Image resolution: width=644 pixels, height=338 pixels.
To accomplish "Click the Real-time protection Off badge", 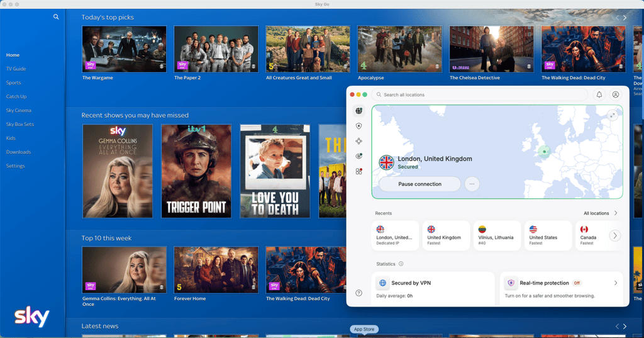I will [577, 283].
